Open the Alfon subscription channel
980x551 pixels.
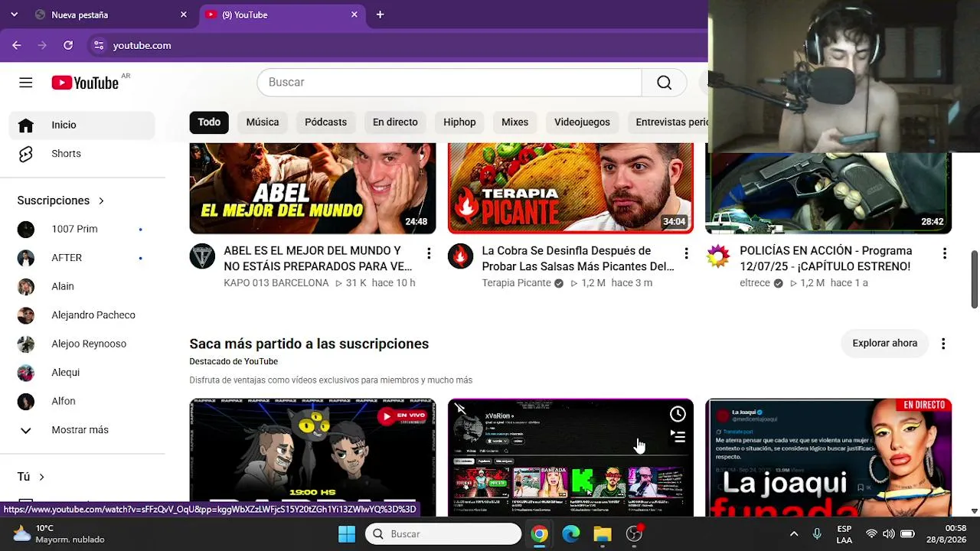pyautogui.click(x=82, y=401)
